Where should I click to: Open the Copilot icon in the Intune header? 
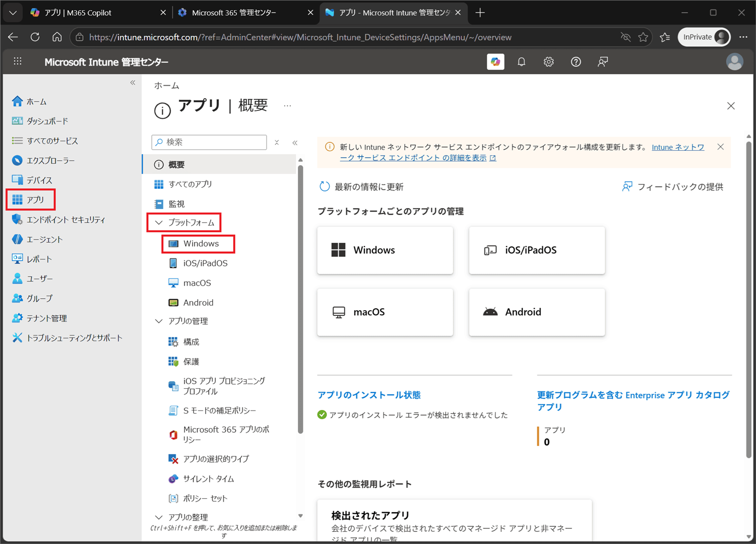click(x=495, y=61)
